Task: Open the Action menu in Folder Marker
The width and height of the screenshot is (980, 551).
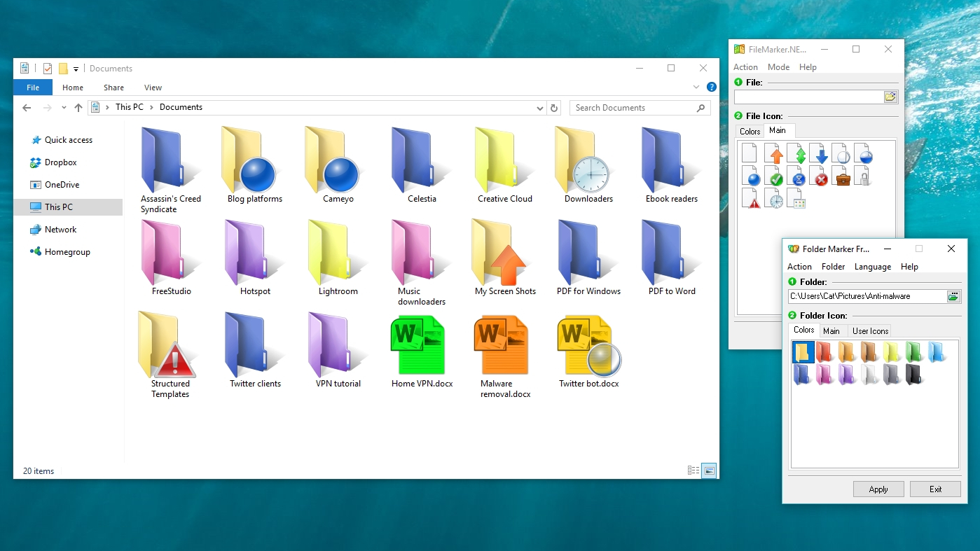Action: [799, 266]
